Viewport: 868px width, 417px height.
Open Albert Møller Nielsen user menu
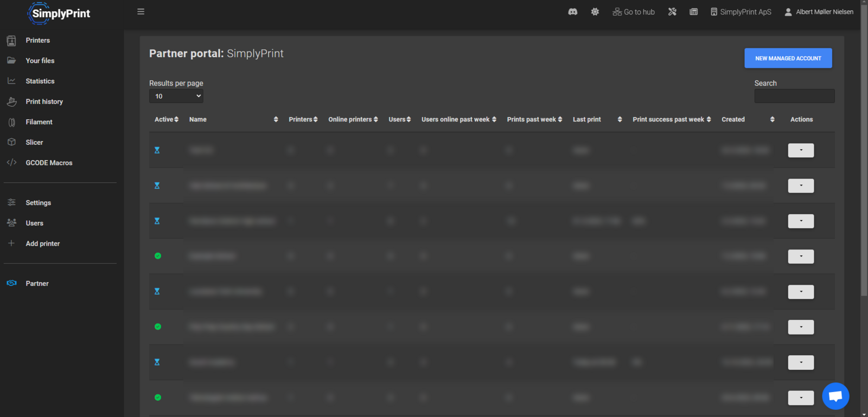(x=819, y=12)
